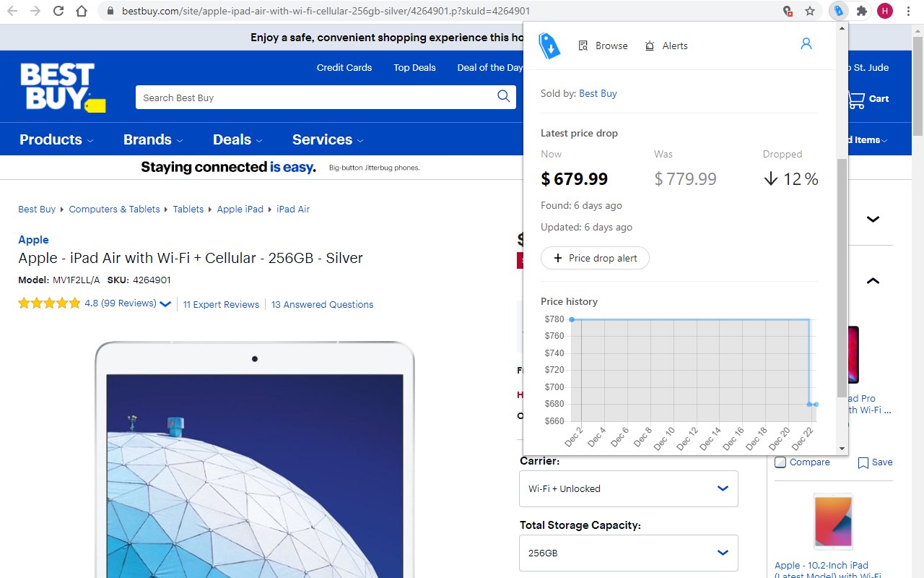Open the price tracker extension icon
Screen dimensions: 924x578
coord(838,11)
